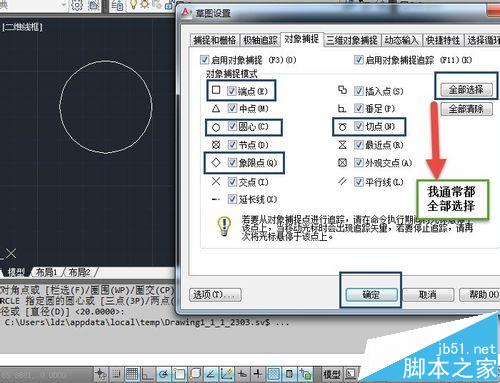500x383 pixels.
Task: Open 选项(T)... options button
Action: click(215, 295)
